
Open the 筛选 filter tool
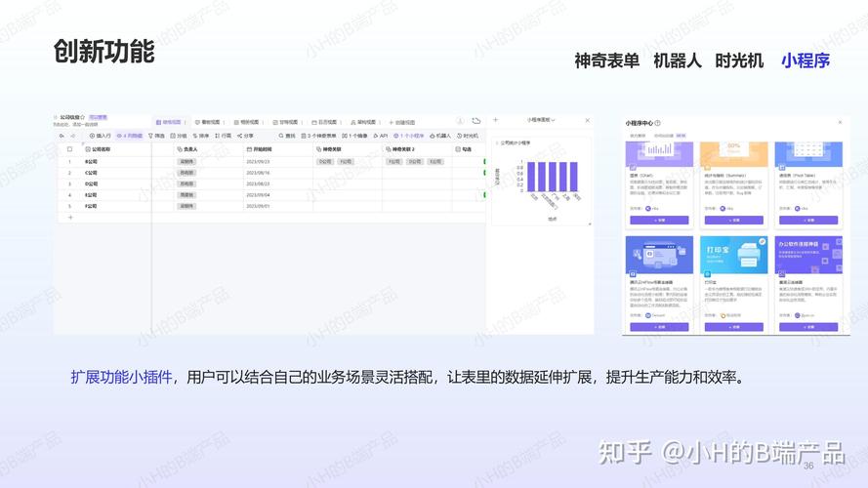[x=156, y=136]
